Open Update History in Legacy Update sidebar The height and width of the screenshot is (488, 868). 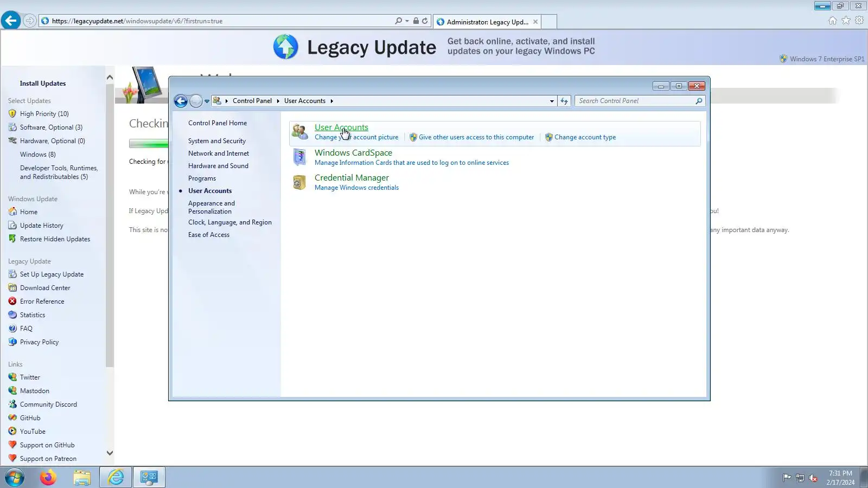(42, 226)
